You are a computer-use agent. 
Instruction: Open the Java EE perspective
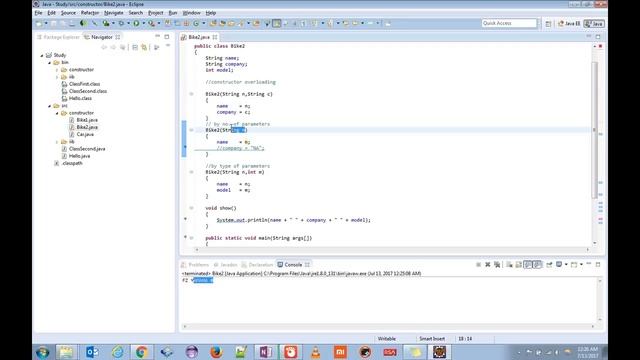click(569, 24)
